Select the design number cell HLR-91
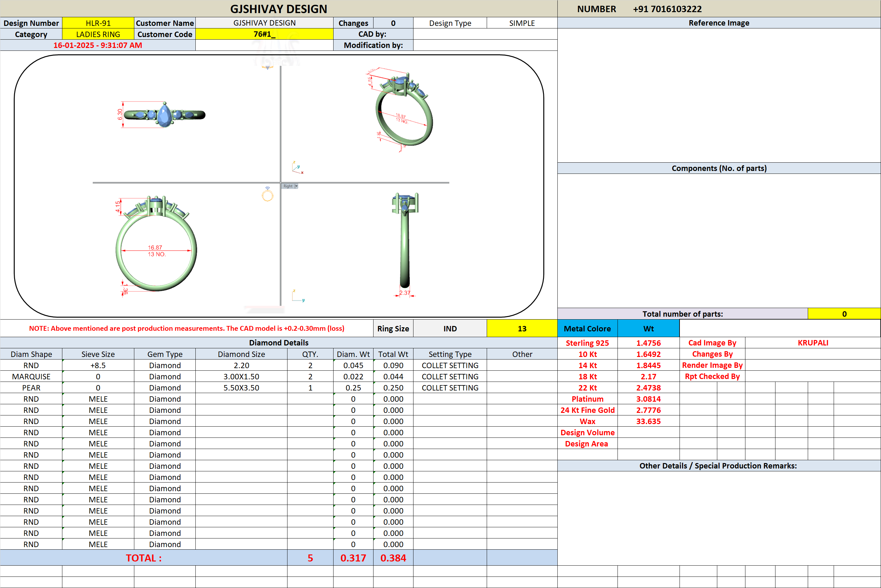This screenshot has height=588, width=881. (x=98, y=23)
